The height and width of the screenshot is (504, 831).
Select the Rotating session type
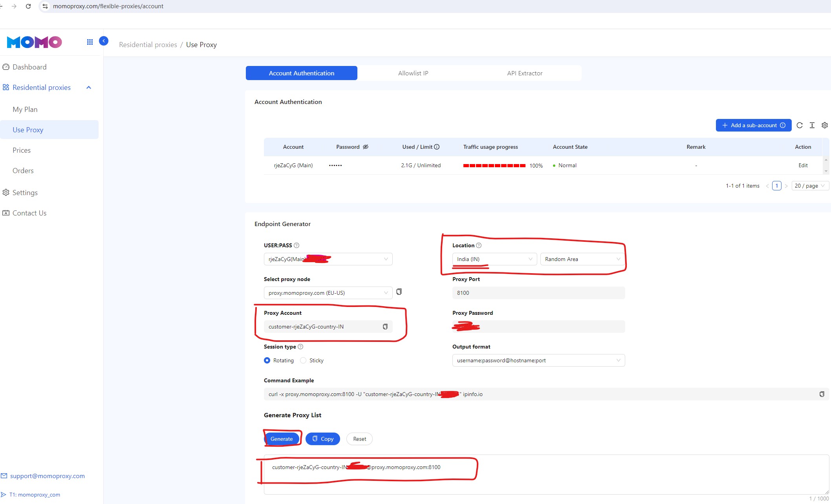(x=267, y=360)
